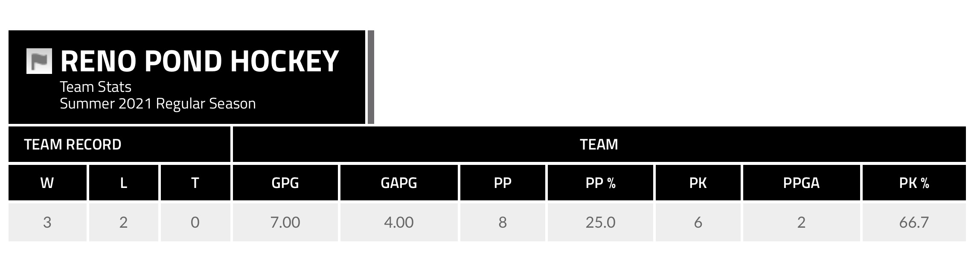Sort by the PPGA column header
This screenshot has height=267, width=980.
pyautogui.click(x=801, y=183)
